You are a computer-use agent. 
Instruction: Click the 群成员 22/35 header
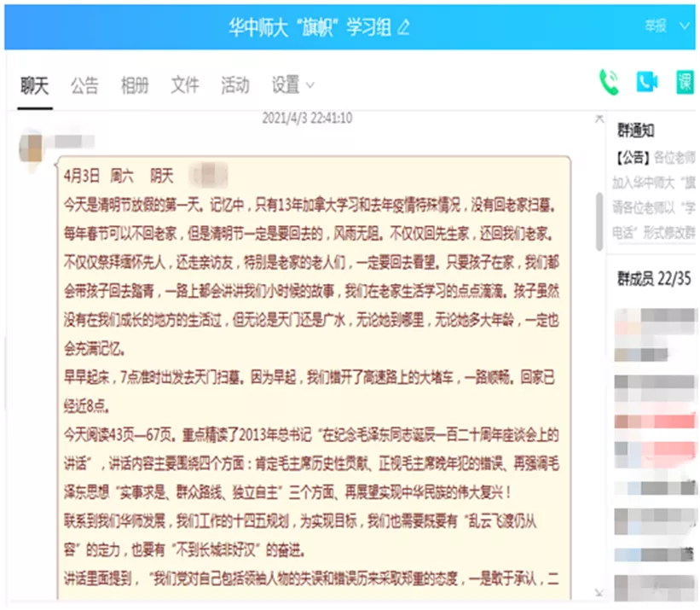(x=655, y=278)
